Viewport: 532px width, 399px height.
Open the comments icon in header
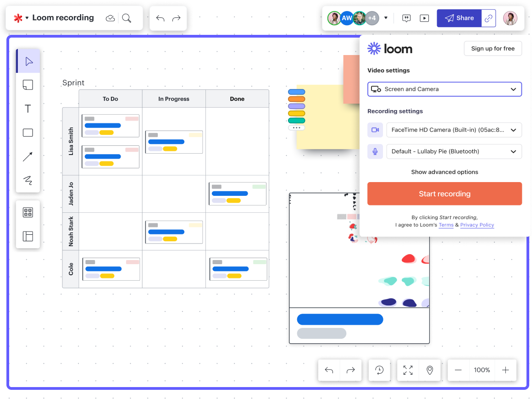406,18
